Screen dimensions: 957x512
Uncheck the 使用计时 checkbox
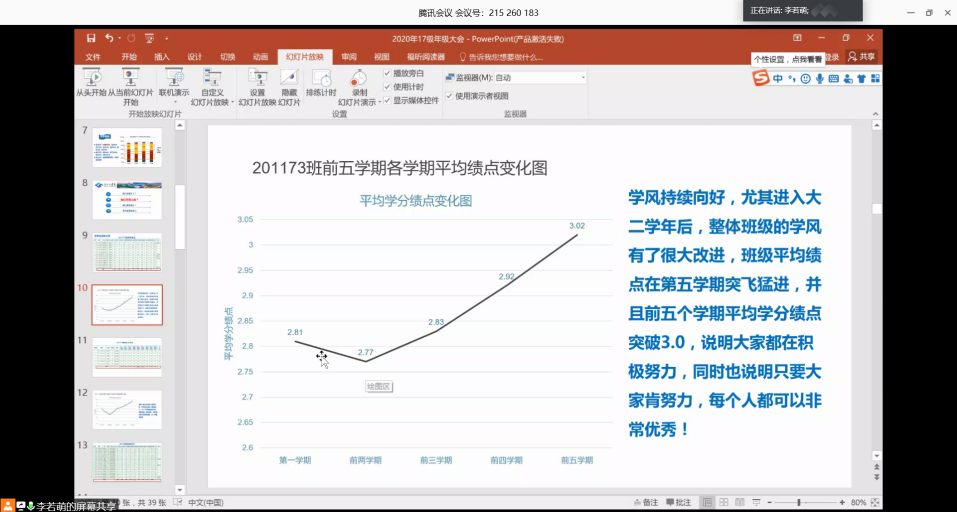(388, 86)
